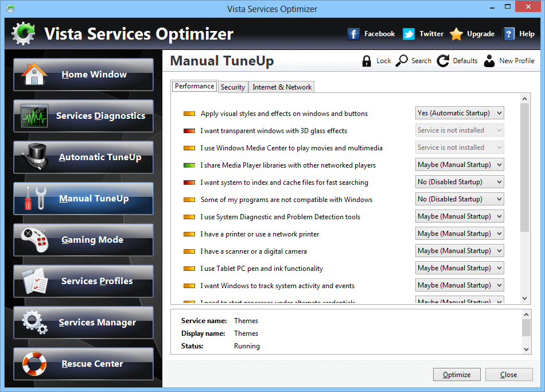
Task: Open Services Profiles text label
Action: (97, 281)
